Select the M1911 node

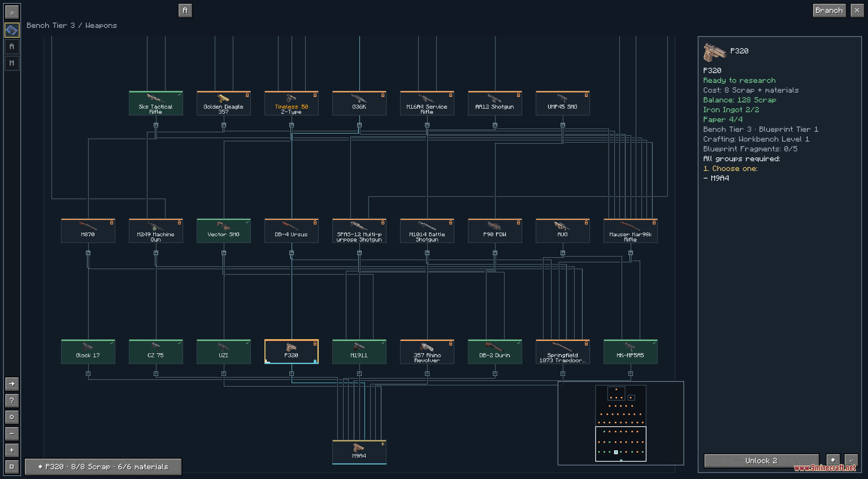(x=359, y=351)
